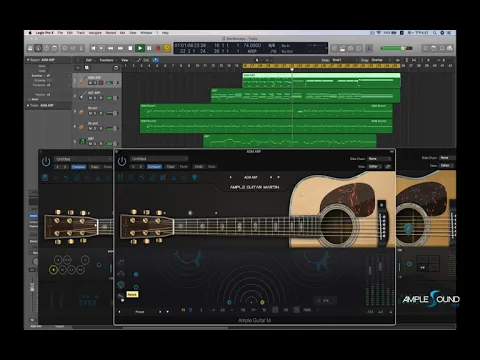The width and height of the screenshot is (480, 360).
Task: Solo the second guitar track
Action: 95,98
